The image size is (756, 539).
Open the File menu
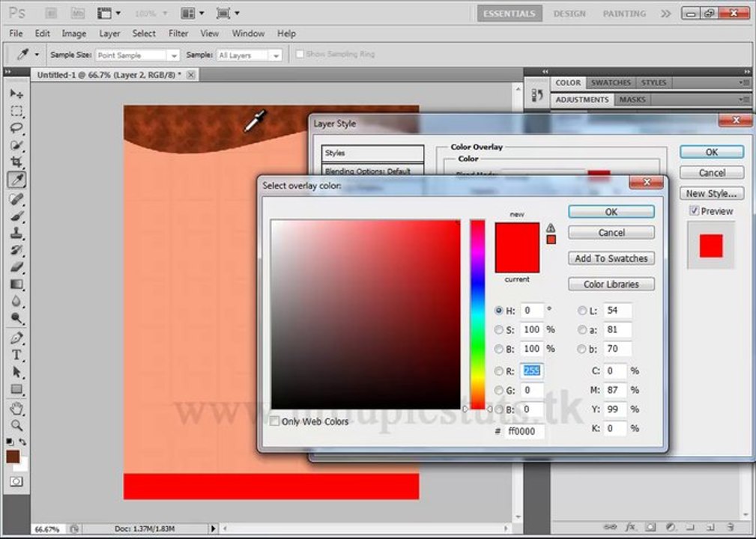(x=16, y=33)
